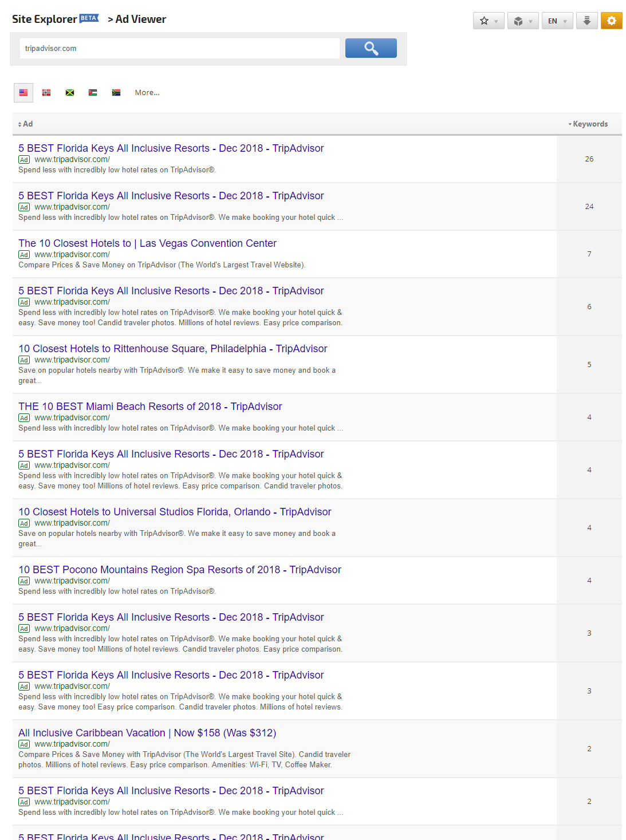
Task: Open the favorites star dropdown
Action: click(489, 21)
